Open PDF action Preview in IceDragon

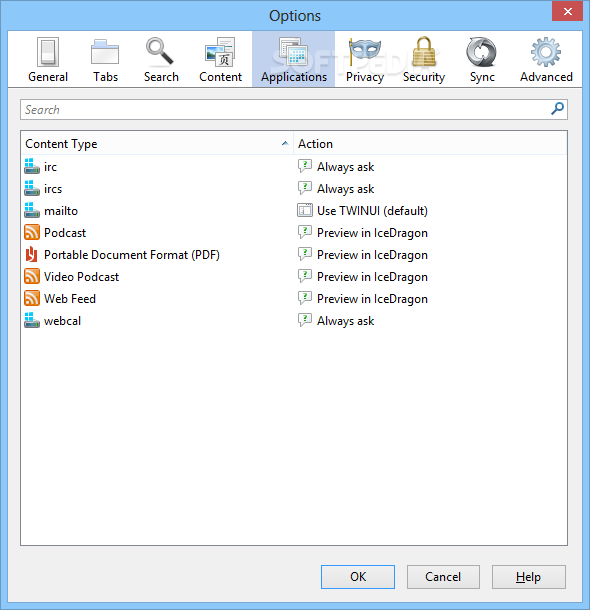point(372,255)
